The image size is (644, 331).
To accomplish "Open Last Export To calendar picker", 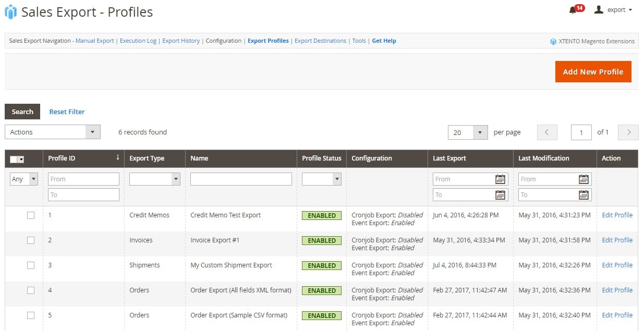I will click(500, 195).
